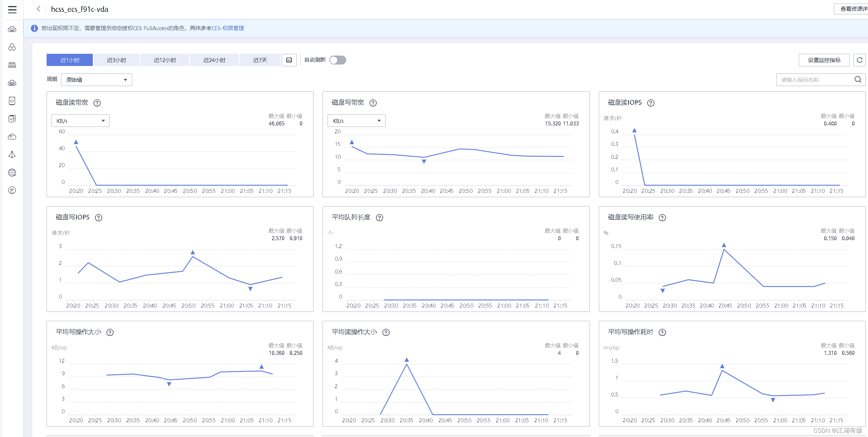
Task: Select the 近7天 time range tab
Action: (260, 60)
